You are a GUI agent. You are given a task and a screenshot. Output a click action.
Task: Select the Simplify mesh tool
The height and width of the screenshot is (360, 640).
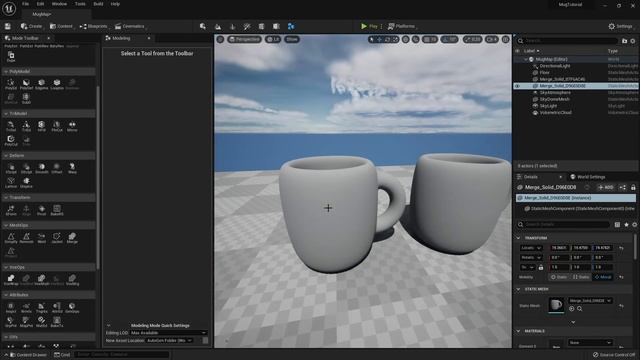click(11, 238)
